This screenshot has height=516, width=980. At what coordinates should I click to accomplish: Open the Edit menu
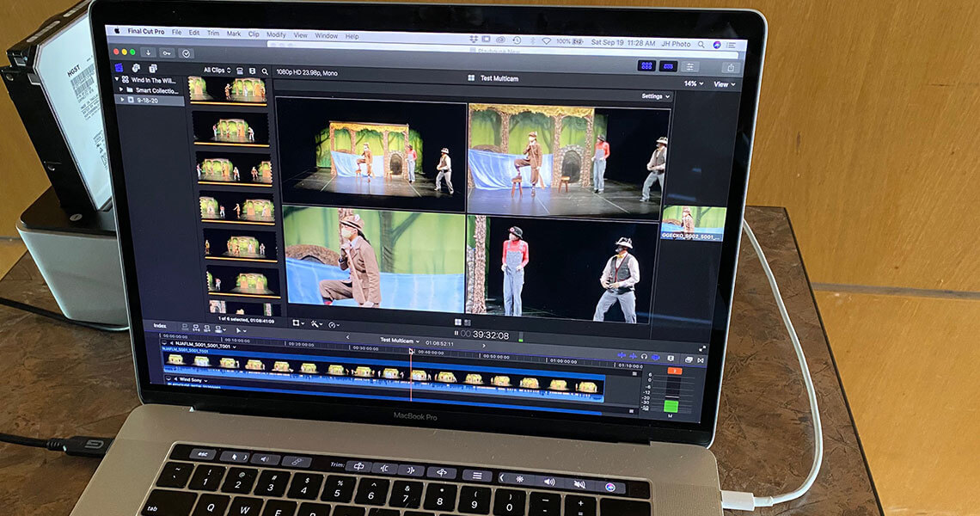pyautogui.click(x=194, y=33)
